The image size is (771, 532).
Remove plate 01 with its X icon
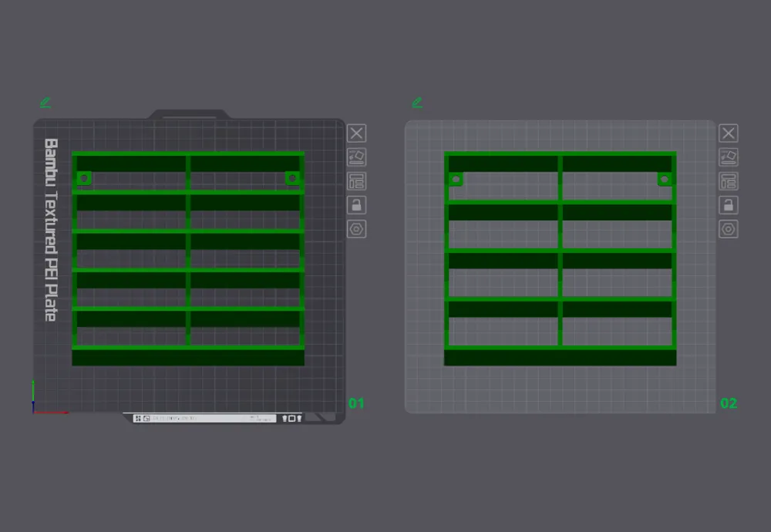[x=356, y=133]
